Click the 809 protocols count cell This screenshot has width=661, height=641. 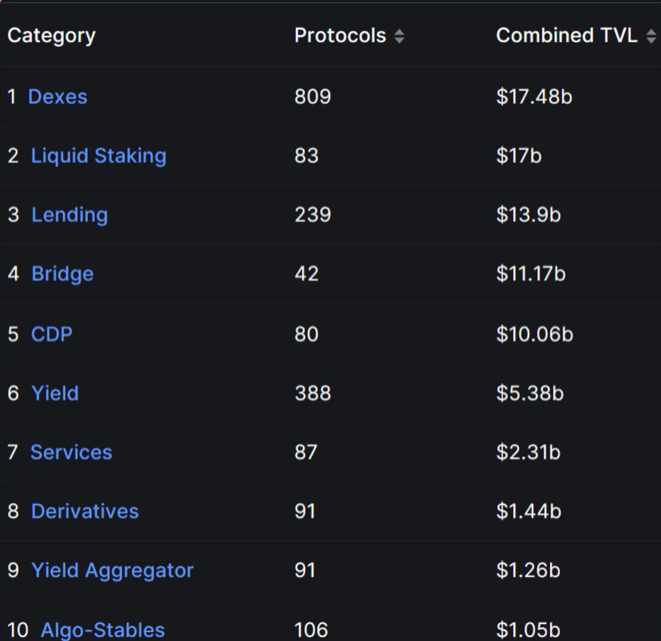[312, 97]
